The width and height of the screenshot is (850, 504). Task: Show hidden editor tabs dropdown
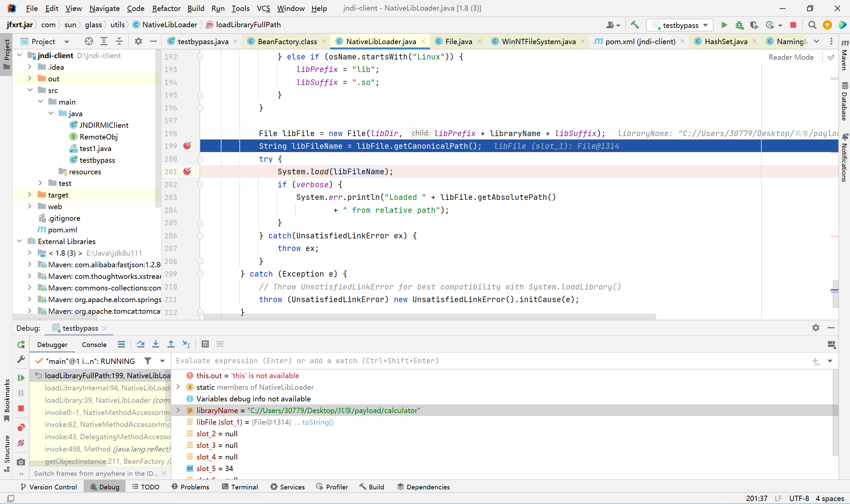pyautogui.click(x=816, y=42)
